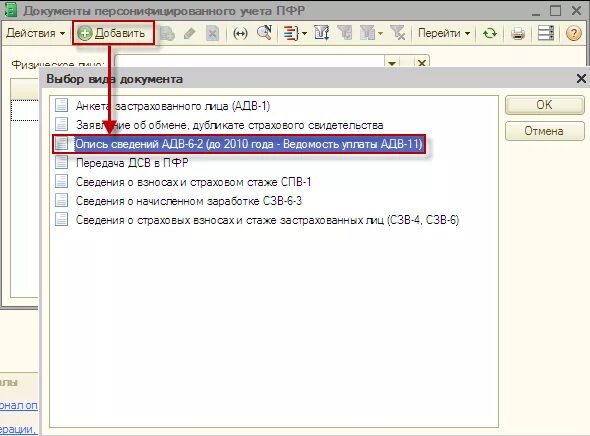Click the disable filter icon
Image resolution: width=590 pixels, height=436 pixels.
coord(397,33)
